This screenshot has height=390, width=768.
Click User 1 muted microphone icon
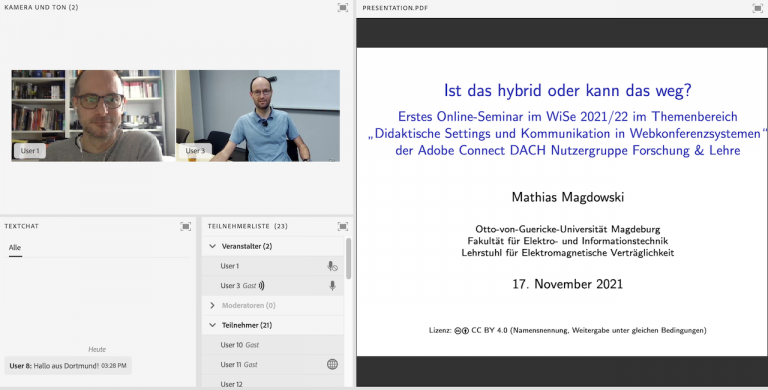point(332,266)
